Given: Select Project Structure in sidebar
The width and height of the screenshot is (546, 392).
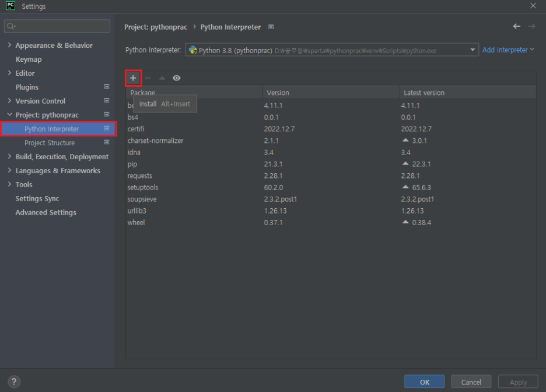Looking at the screenshot, I should click(x=50, y=143).
